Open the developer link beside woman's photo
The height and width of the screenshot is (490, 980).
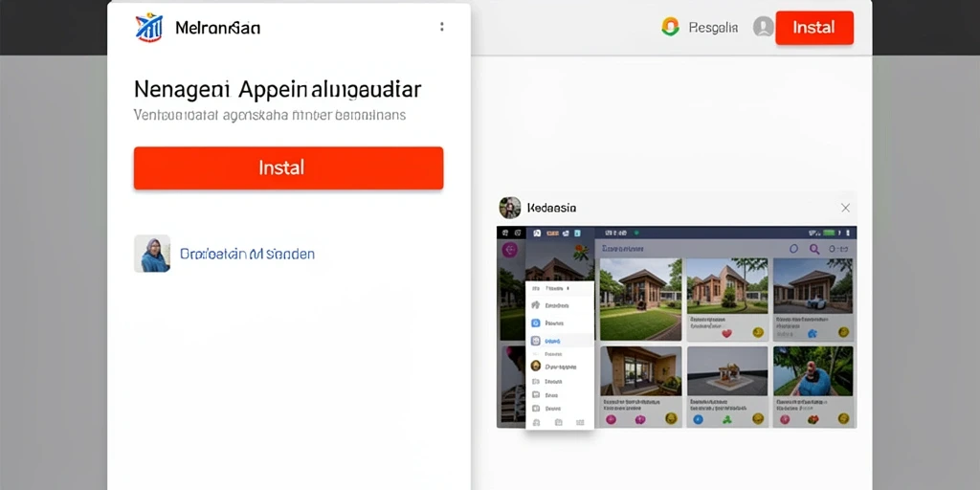(247, 254)
